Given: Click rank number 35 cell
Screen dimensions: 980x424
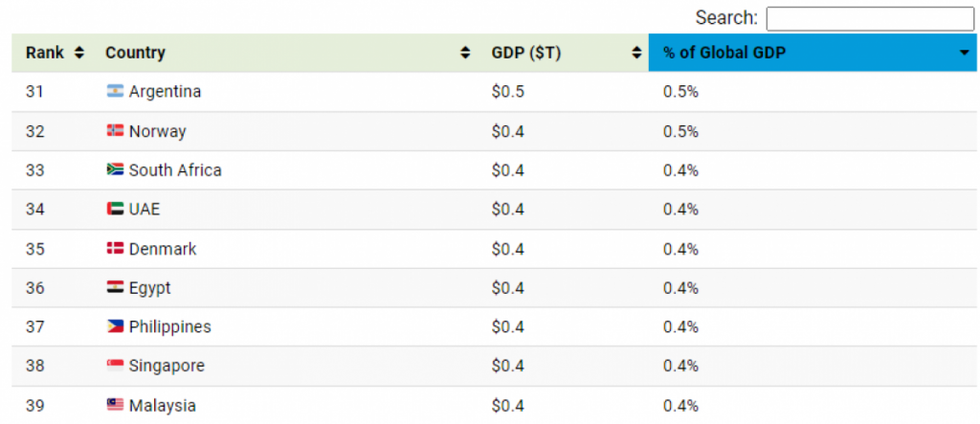Looking at the screenshot, I should point(35,249).
